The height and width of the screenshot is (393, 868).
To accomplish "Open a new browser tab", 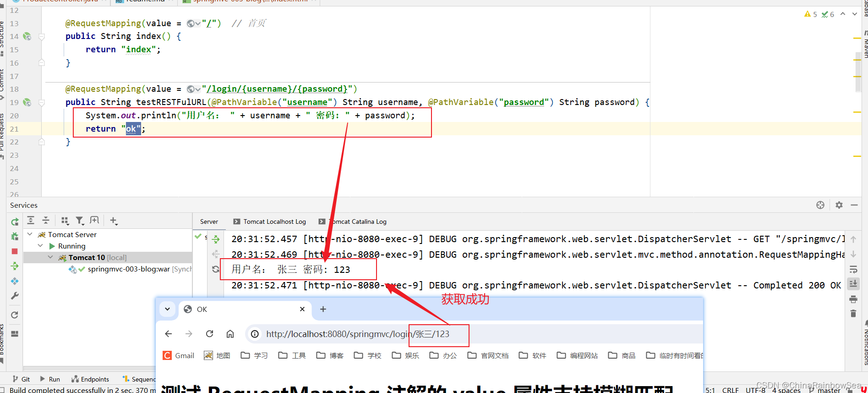I will 323,309.
